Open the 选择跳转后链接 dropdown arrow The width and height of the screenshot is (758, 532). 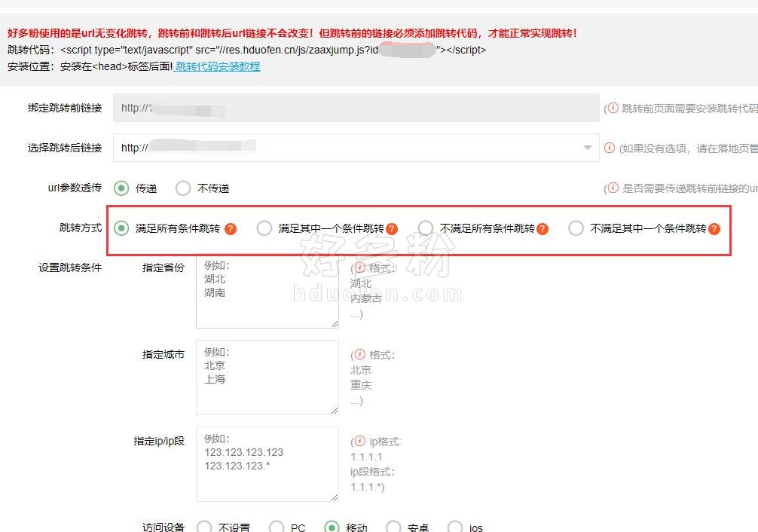(x=588, y=148)
